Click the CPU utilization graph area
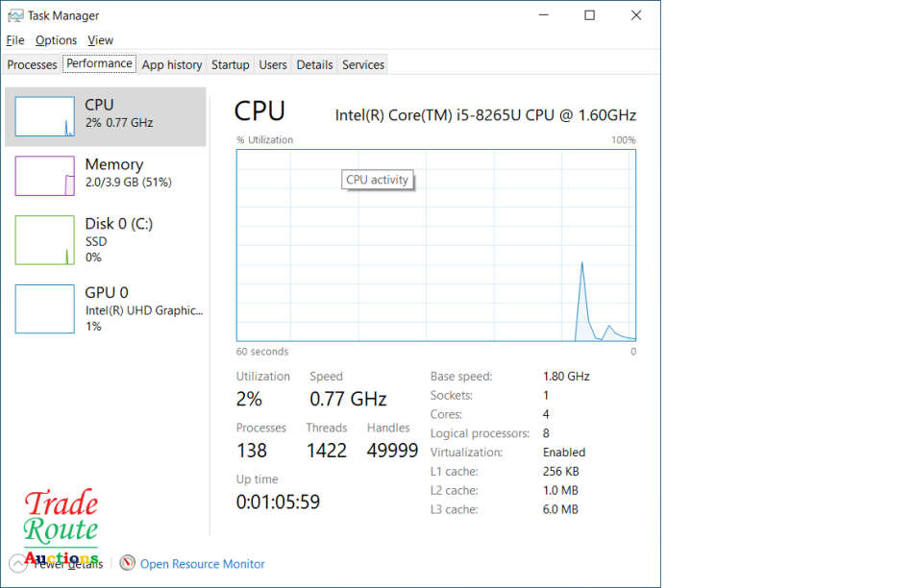The image size is (913, 588). point(435,245)
